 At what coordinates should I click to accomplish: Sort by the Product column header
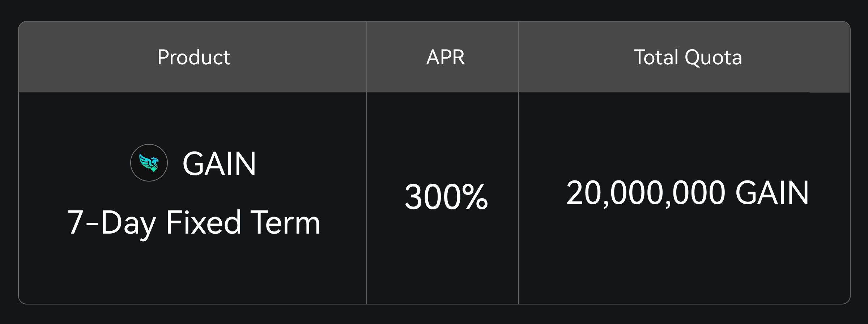(x=194, y=57)
